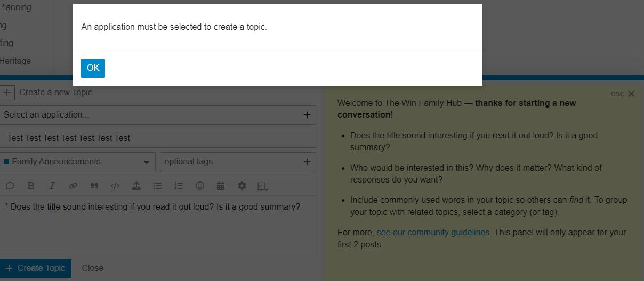Open the upload icon in the editor toolbar

point(136,186)
